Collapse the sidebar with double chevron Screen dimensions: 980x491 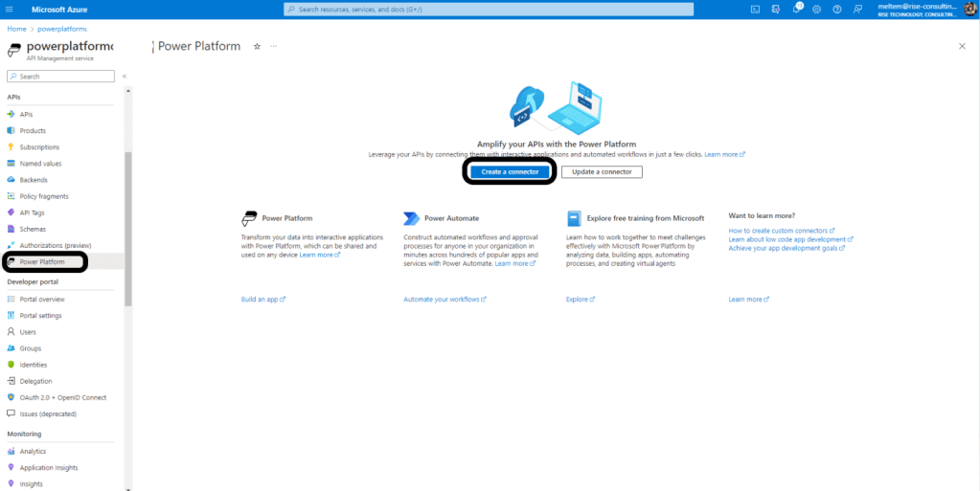(x=125, y=77)
